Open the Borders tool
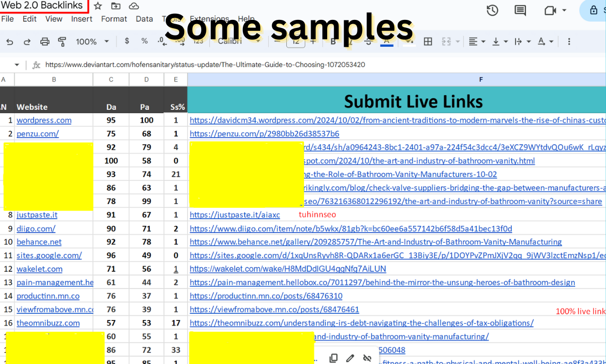 [x=428, y=41]
